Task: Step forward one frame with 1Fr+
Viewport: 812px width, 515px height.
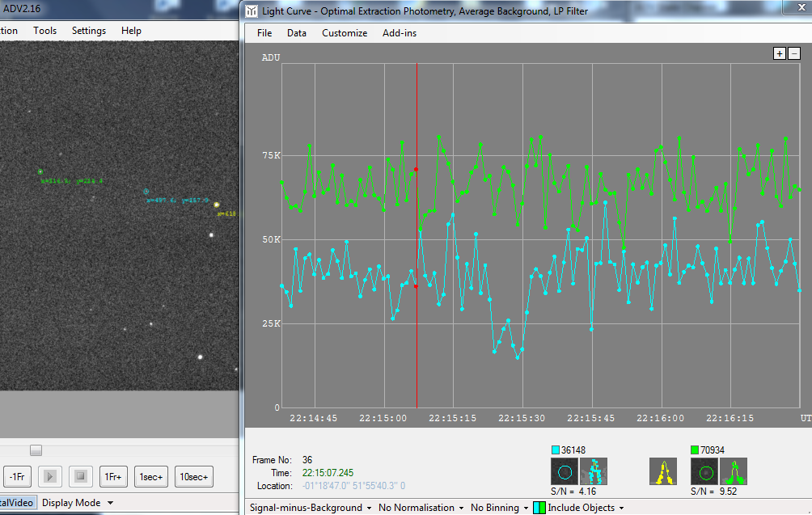Action: click(x=114, y=477)
